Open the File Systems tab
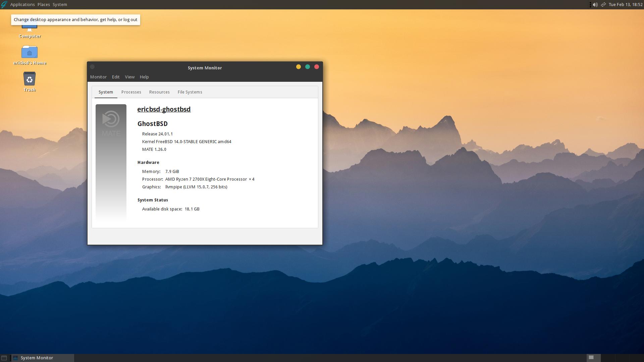 click(x=190, y=92)
